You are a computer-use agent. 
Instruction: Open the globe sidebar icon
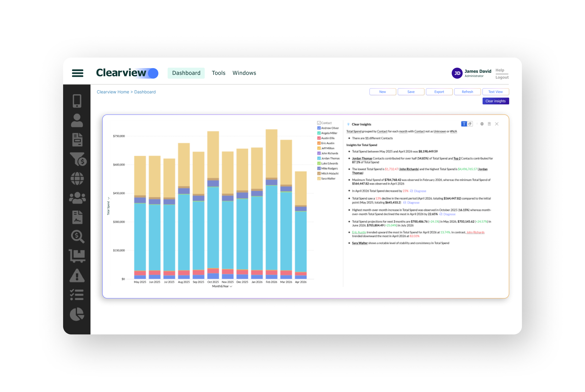pos(77,178)
